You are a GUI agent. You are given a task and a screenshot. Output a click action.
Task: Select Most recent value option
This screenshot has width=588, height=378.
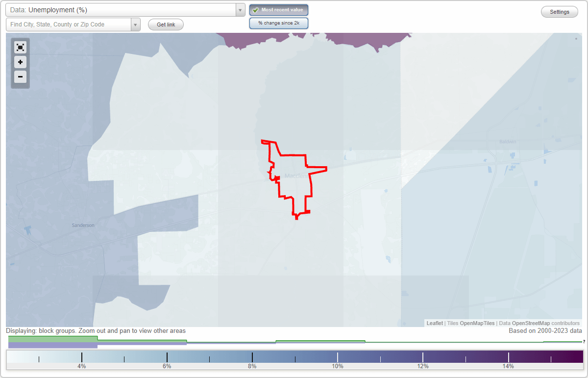coord(279,10)
